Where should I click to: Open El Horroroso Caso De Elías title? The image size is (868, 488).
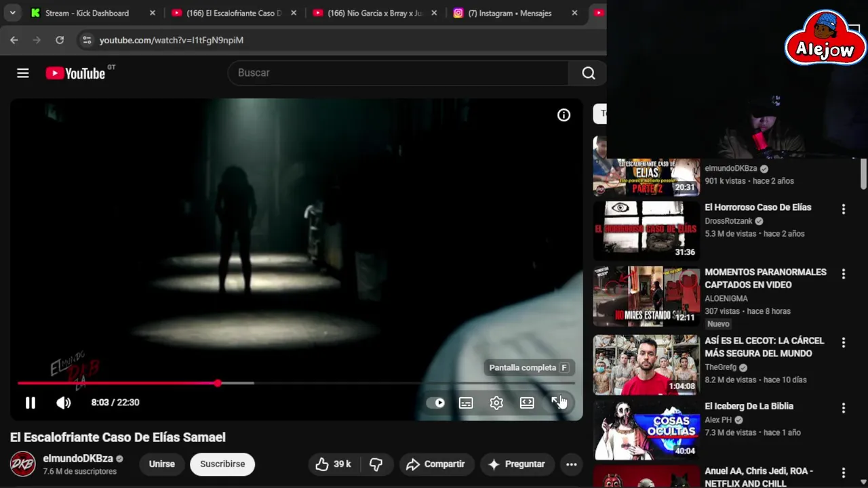757,207
